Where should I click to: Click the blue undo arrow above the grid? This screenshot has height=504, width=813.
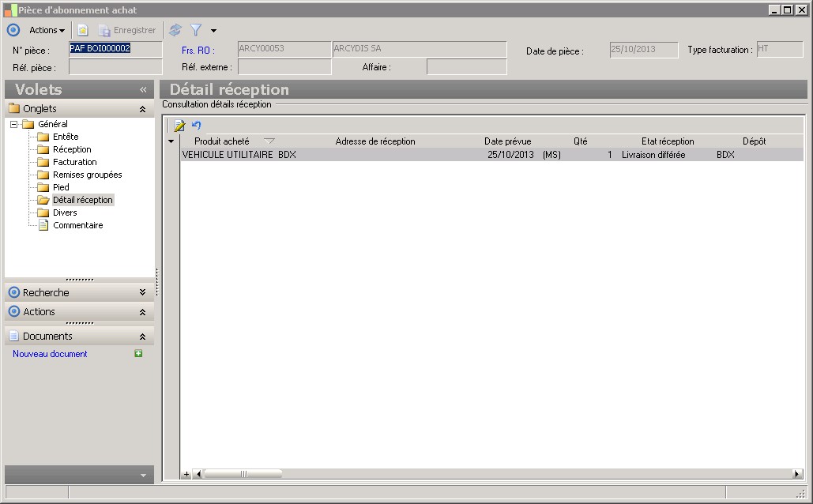(x=197, y=126)
